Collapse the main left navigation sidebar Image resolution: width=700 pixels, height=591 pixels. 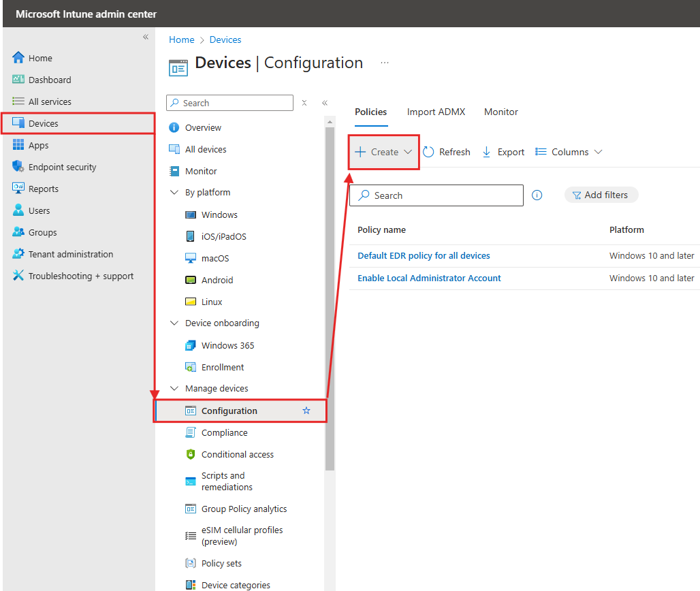[146, 37]
